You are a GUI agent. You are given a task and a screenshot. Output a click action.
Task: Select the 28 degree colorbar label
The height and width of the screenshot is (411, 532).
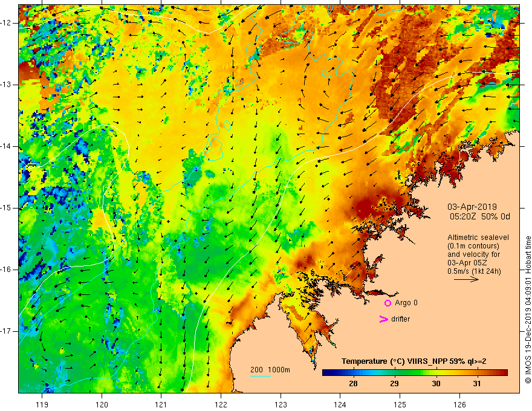pyautogui.click(x=353, y=384)
